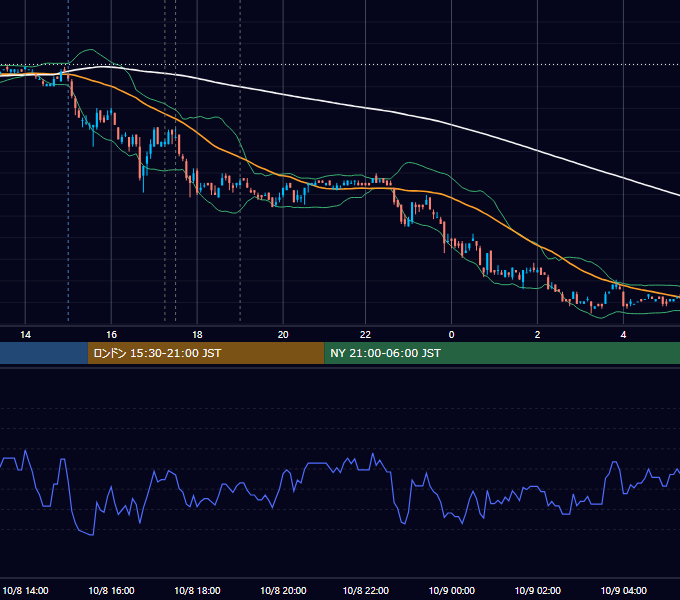Click the 0 hour label on price chart axis
Screen dimensions: 680x600
(451, 335)
